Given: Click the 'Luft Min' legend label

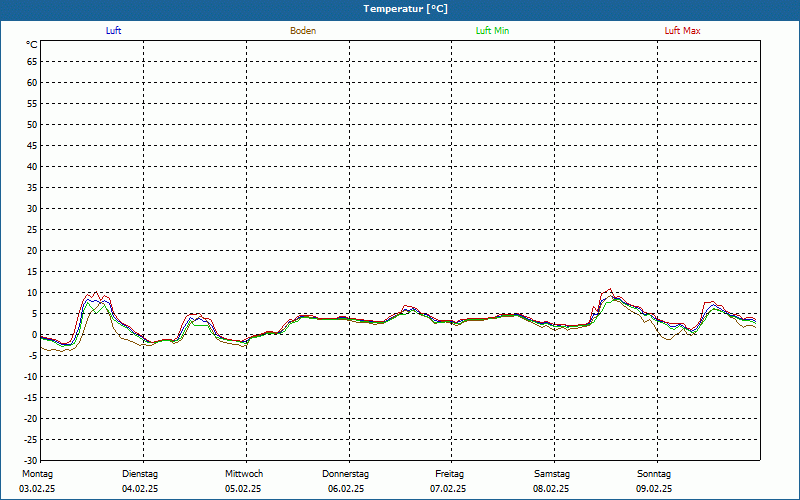Looking at the screenshot, I should pos(492,31).
